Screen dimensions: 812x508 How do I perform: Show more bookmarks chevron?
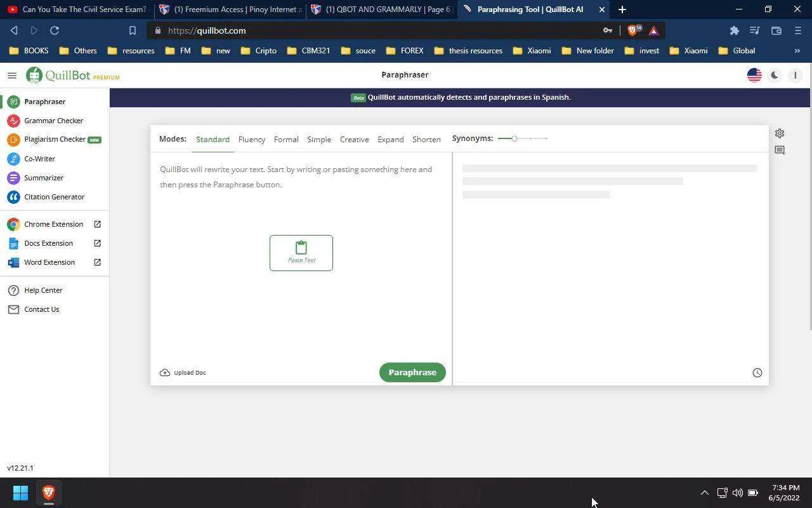pos(797,51)
